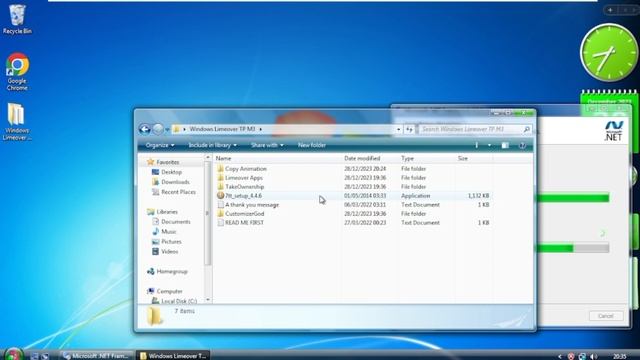
Task: Click the refresh button beside address bar
Action: (409, 129)
